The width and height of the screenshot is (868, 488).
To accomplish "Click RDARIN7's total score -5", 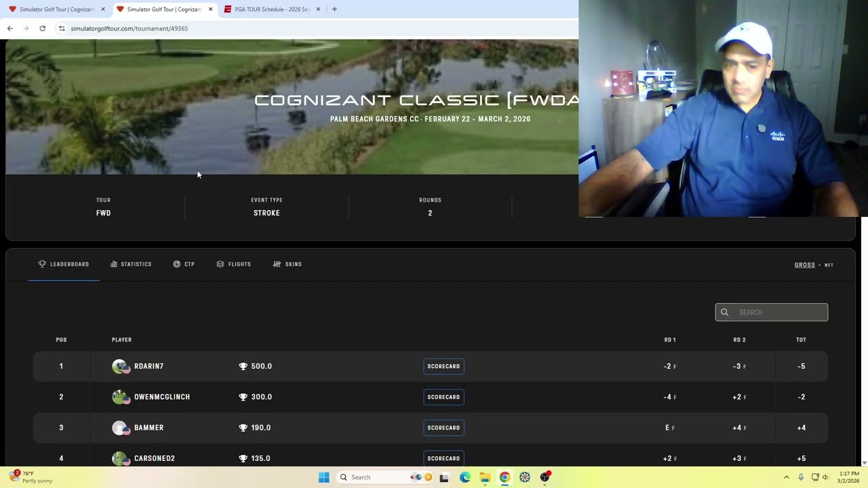I will click(x=802, y=366).
